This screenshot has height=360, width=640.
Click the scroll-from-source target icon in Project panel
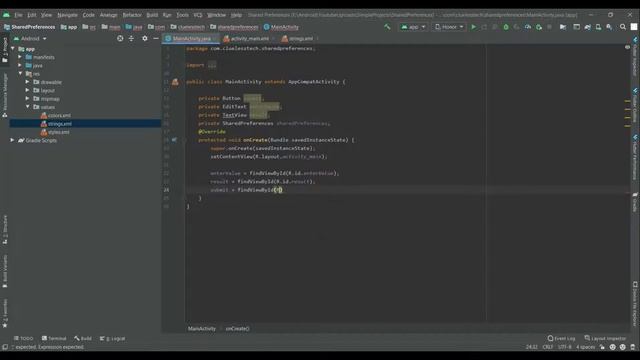120,38
